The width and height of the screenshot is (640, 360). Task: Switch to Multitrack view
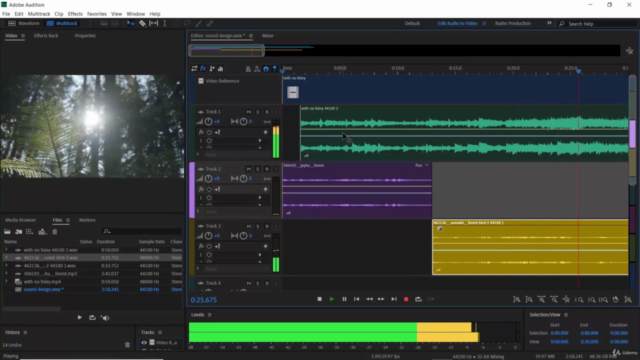tap(62, 24)
